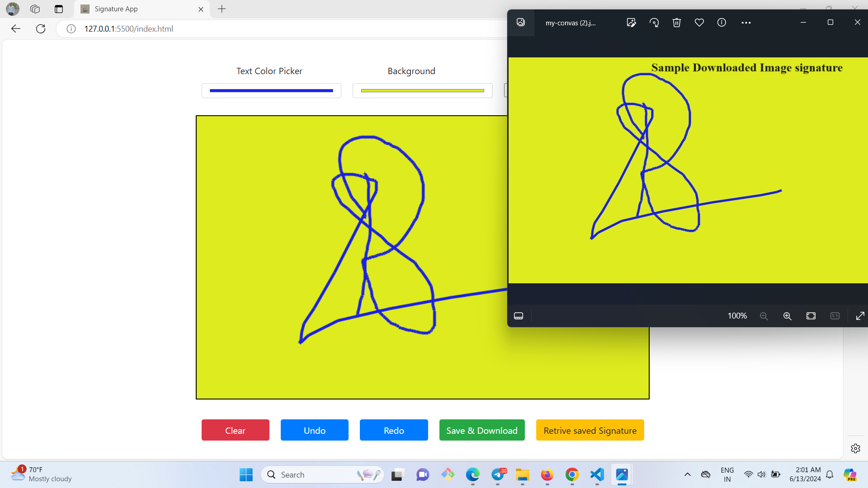Open Google Chrome from taskbar
This screenshot has height=488, width=868.
(572, 475)
